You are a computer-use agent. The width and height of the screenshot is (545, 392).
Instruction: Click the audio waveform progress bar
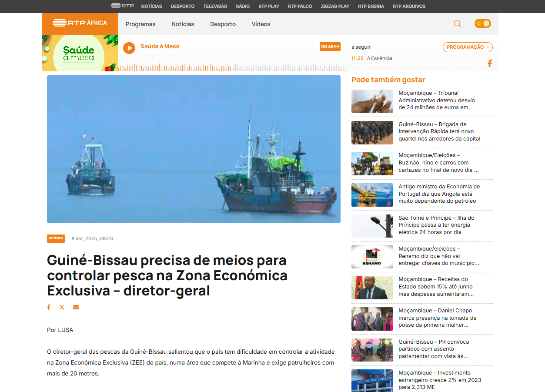click(231, 68)
